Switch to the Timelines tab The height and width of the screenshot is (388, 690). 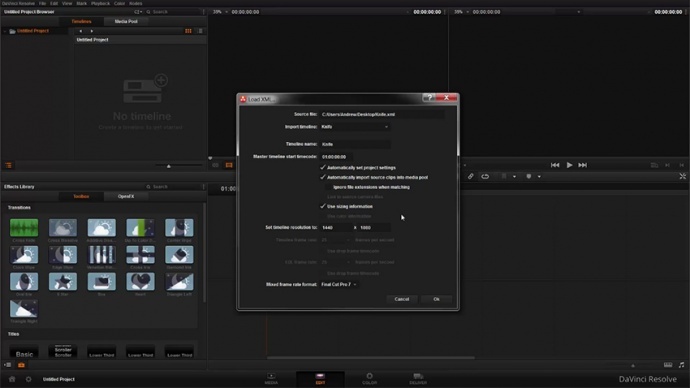81,21
